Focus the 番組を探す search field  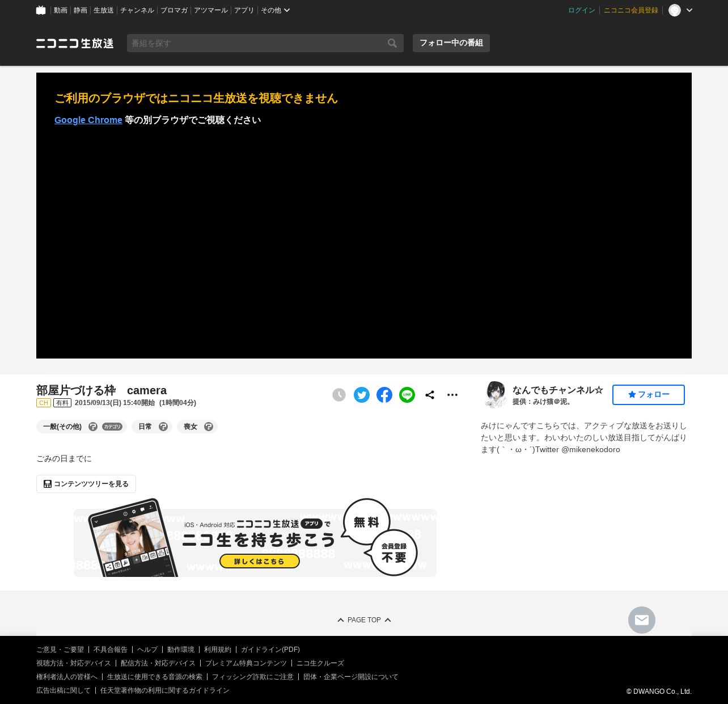pos(255,43)
